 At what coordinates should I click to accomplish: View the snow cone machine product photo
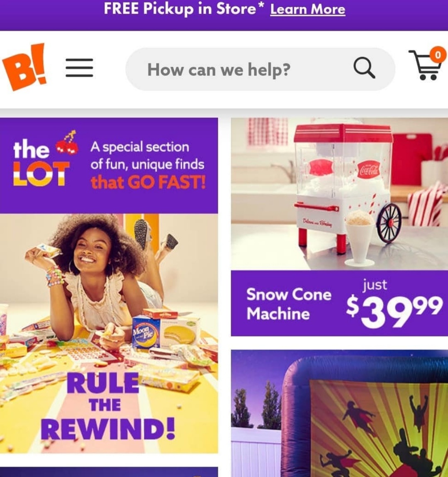[339, 194]
